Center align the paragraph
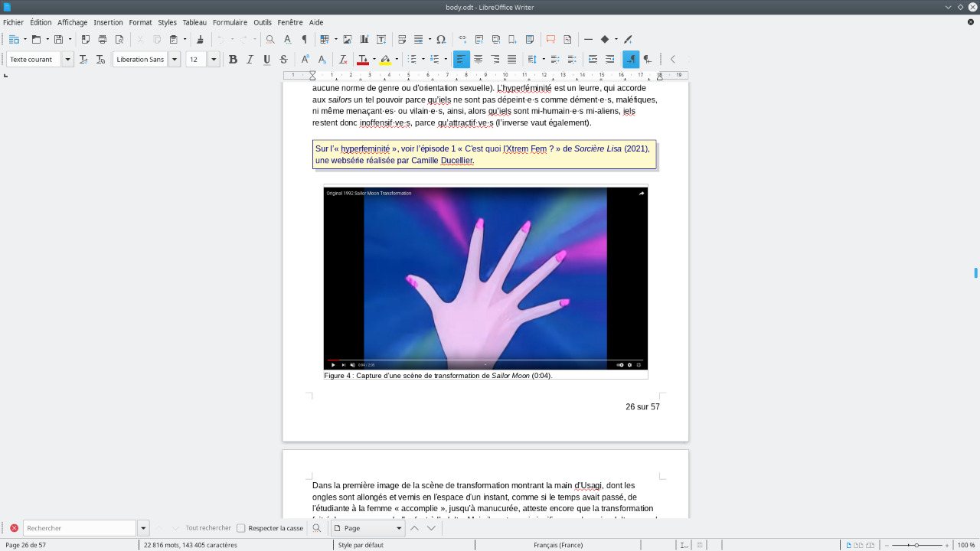980x551 pixels. pos(479,59)
